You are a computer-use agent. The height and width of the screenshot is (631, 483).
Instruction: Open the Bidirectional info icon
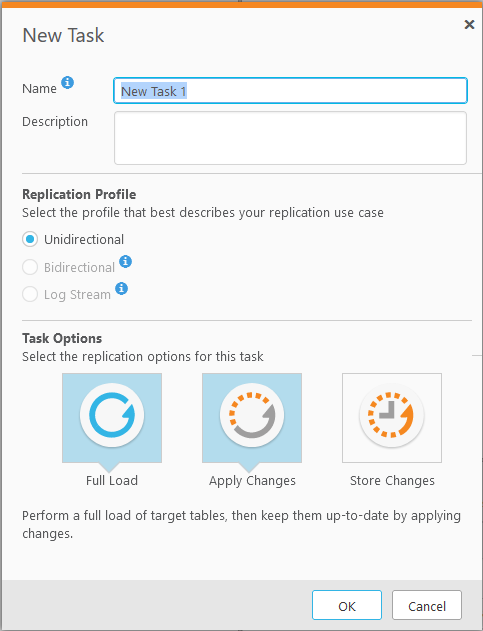point(126,262)
